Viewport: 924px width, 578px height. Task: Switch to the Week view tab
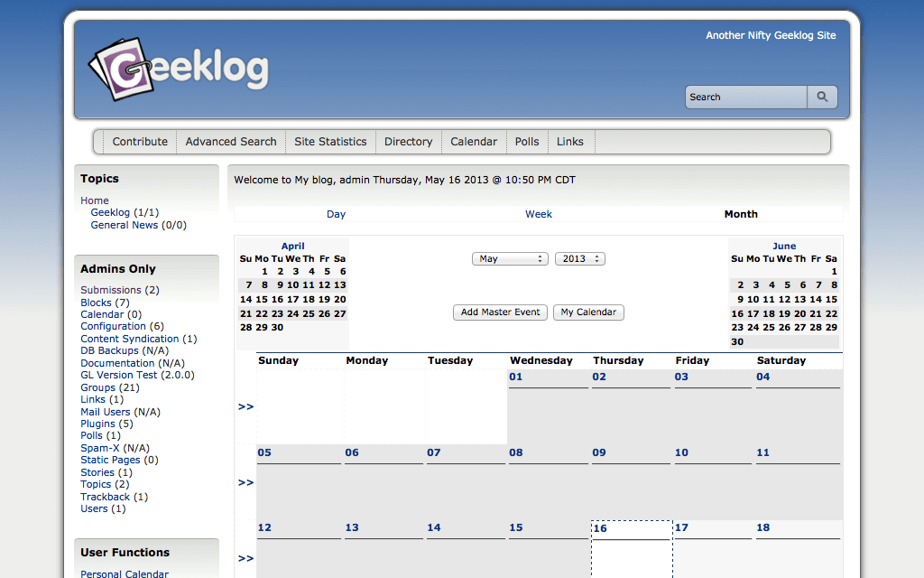click(539, 214)
